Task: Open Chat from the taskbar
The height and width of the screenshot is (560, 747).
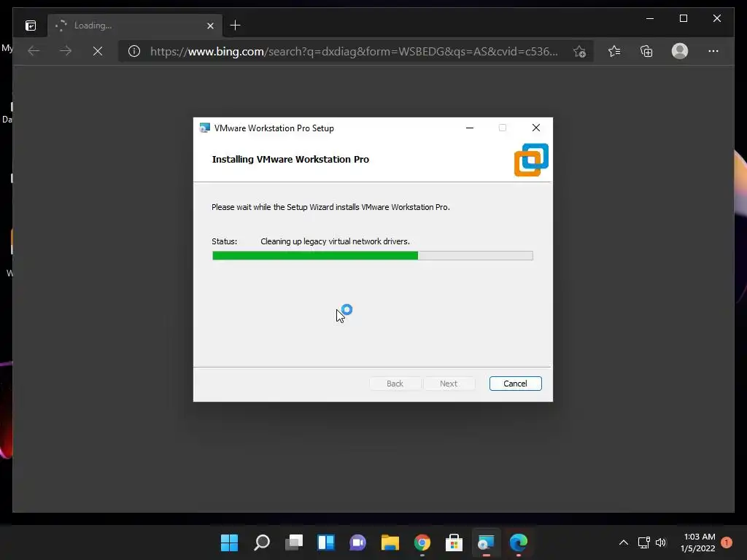Action: (357, 542)
